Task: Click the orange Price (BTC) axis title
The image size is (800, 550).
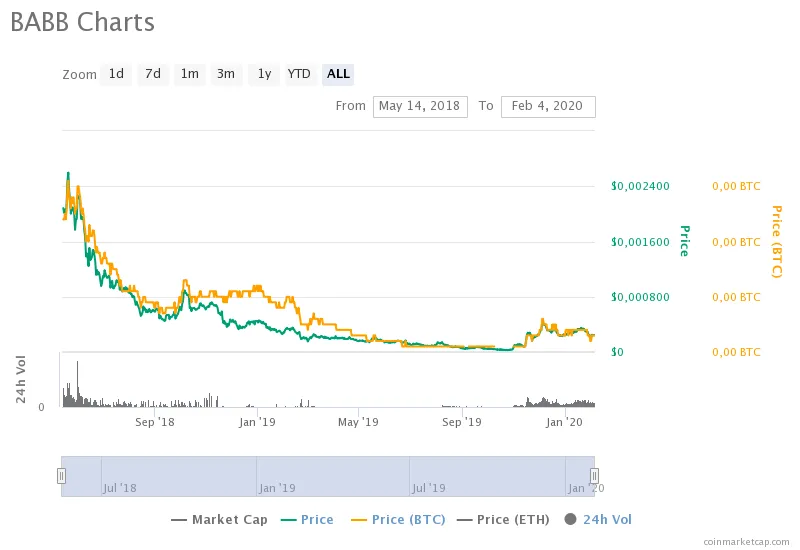Action: 777,241
